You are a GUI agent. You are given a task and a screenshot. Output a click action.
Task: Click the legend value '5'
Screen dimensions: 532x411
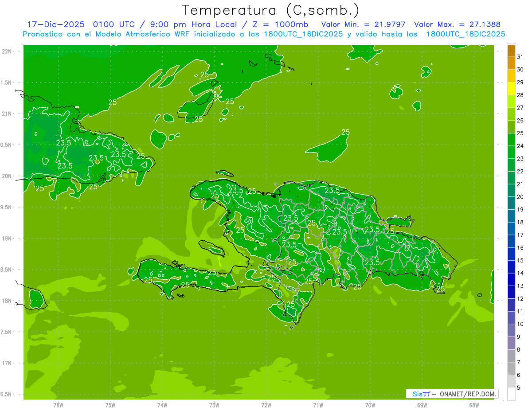click(519, 388)
